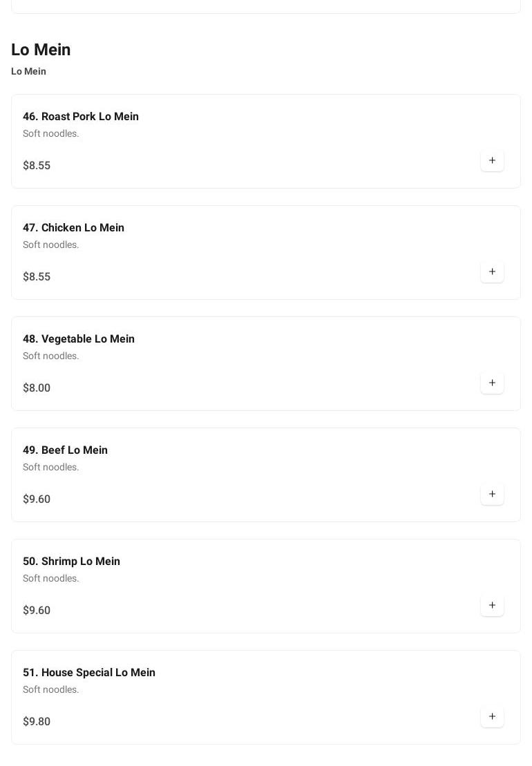Image resolution: width=532 pixels, height=766 pixels.
Task: Open the 48. Vegetable Lo Mein item
Action: pyautogui.click(x=79, y=339)
